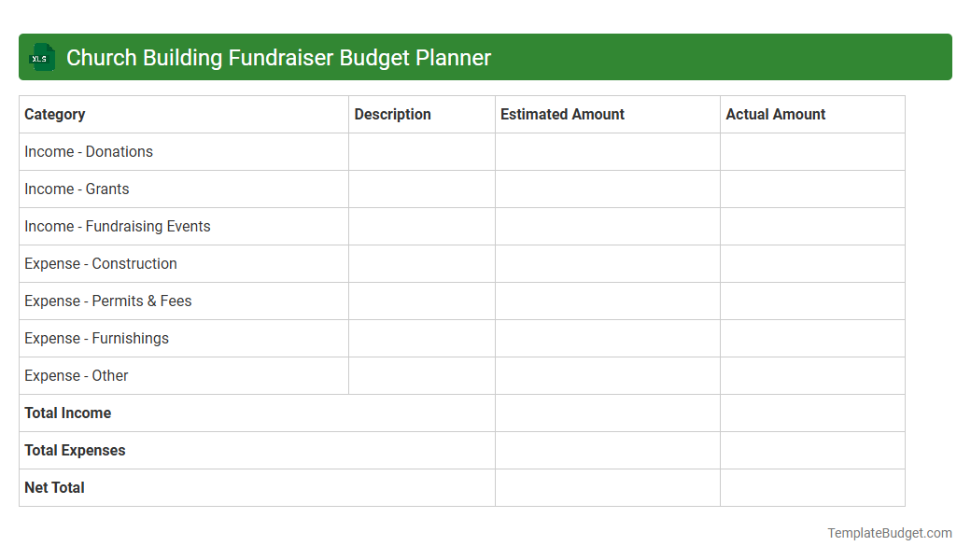Screen dimensions: 971x560
Task: Select the Church Building Fundraiser Budget Planner title
Action: tap(277, 57)
